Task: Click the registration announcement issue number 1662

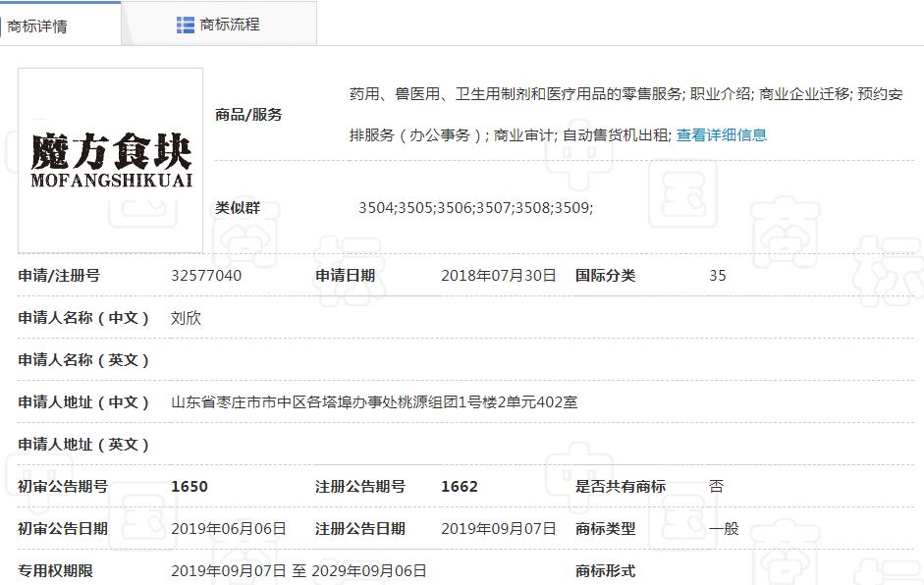Action: coord(460,487)
